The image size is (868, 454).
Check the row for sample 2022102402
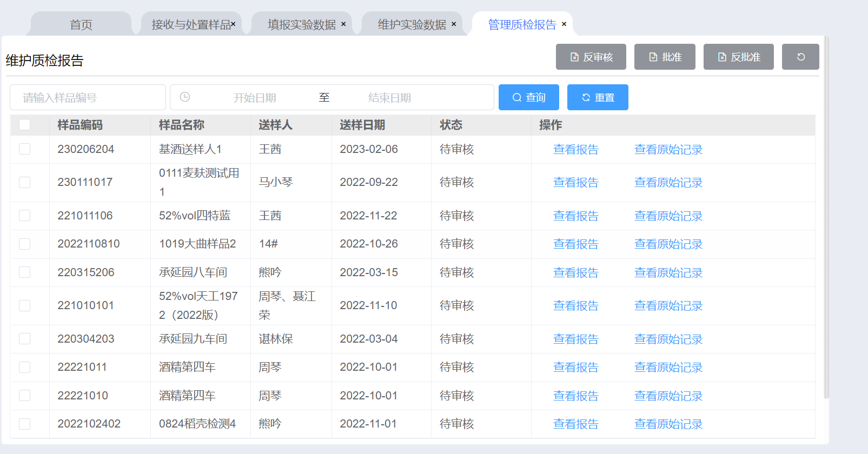[x=24, y=424]
